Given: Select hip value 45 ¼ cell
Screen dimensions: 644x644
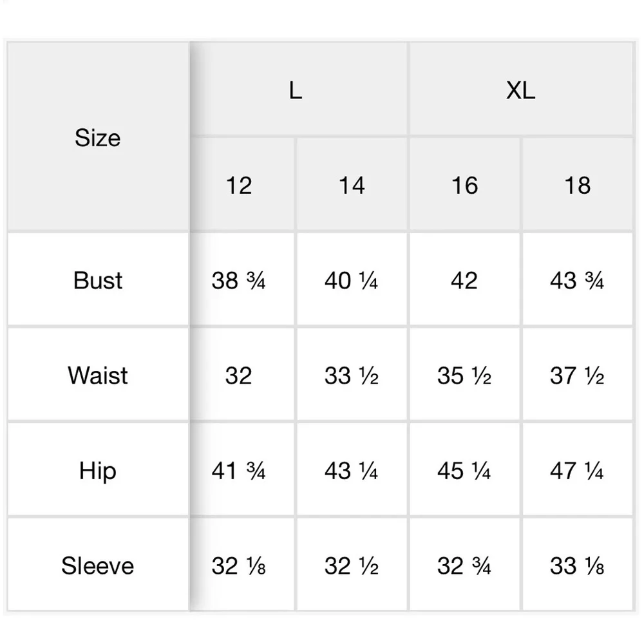Looking at the screenshot, I should (x=465, y=469).
